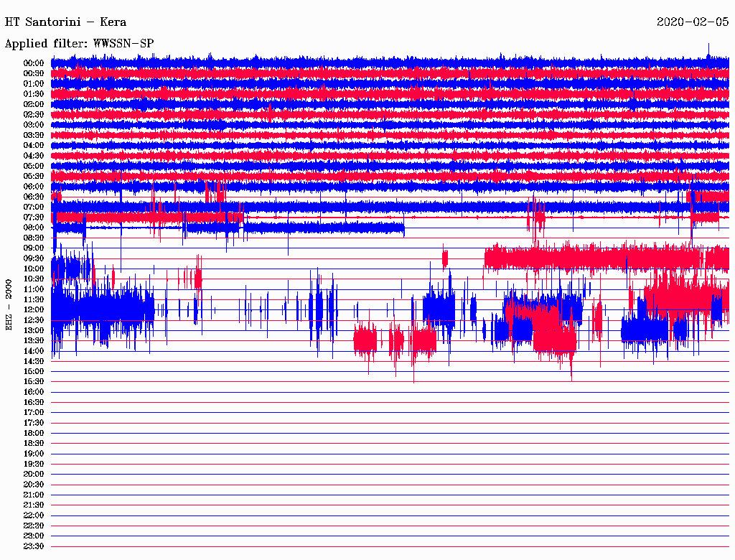The image size is (735, 560).
Task: Select the 17:00 time row label
Action: (x=34, y=413)
